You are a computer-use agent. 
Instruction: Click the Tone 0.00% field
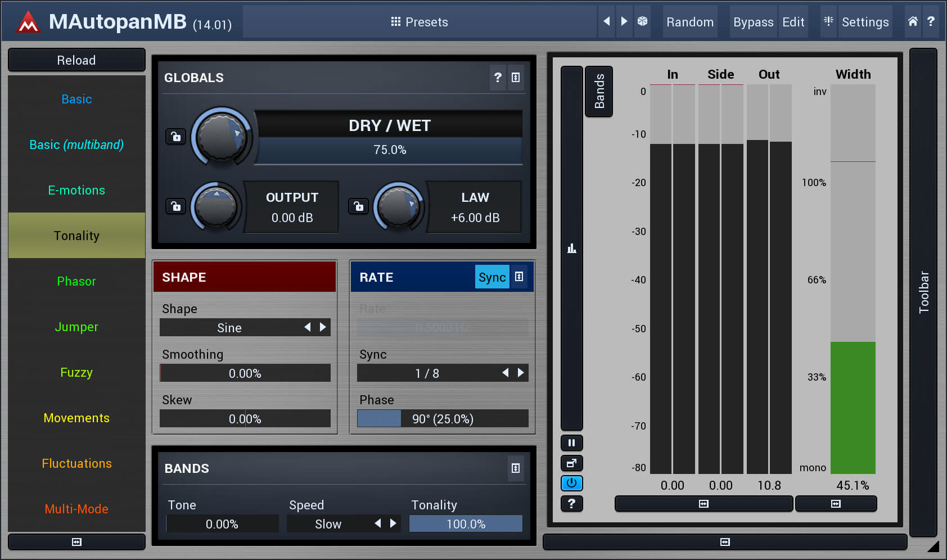222,523
